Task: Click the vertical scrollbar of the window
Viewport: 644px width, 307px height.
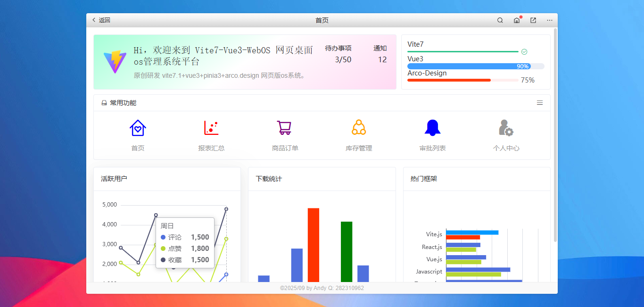Action: click(x=555, y=135)
